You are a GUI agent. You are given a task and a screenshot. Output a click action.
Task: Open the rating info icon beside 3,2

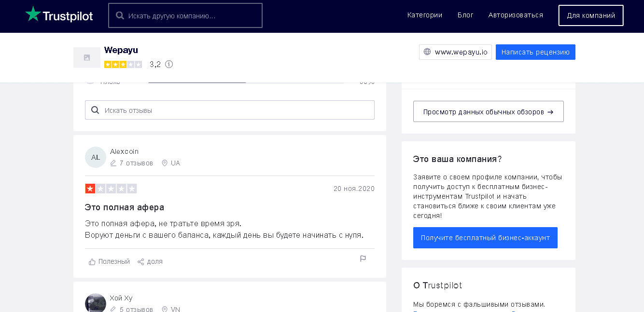coord(168,64)
